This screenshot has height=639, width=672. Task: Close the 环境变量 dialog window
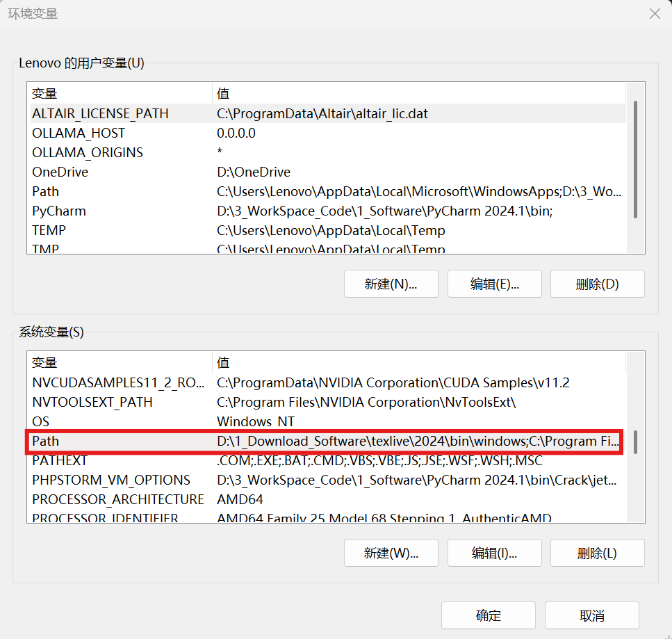point(654,14)
